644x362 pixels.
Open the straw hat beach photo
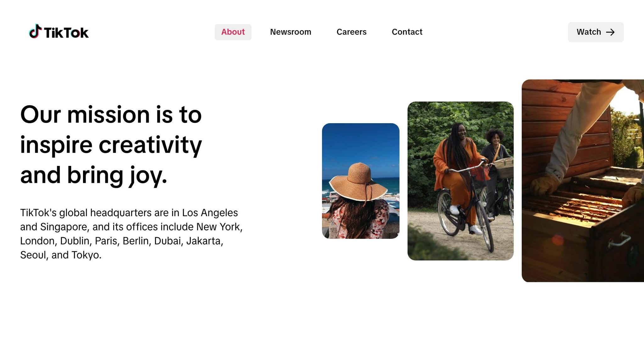coord(361,181)
